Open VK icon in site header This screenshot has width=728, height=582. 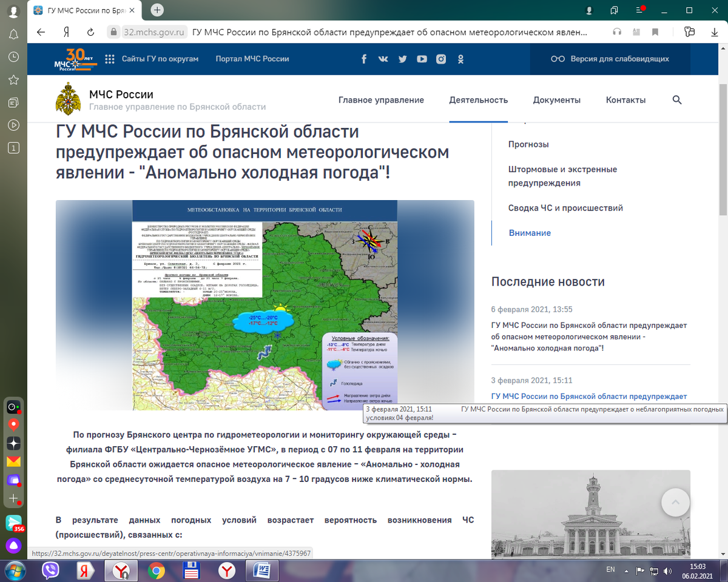(383, 59)
